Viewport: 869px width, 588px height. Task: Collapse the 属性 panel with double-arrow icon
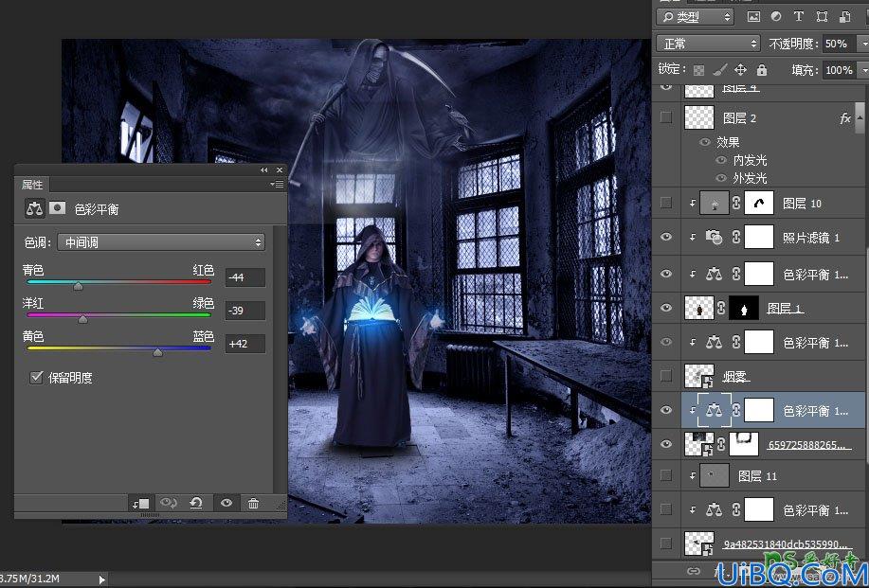[263, 170]
